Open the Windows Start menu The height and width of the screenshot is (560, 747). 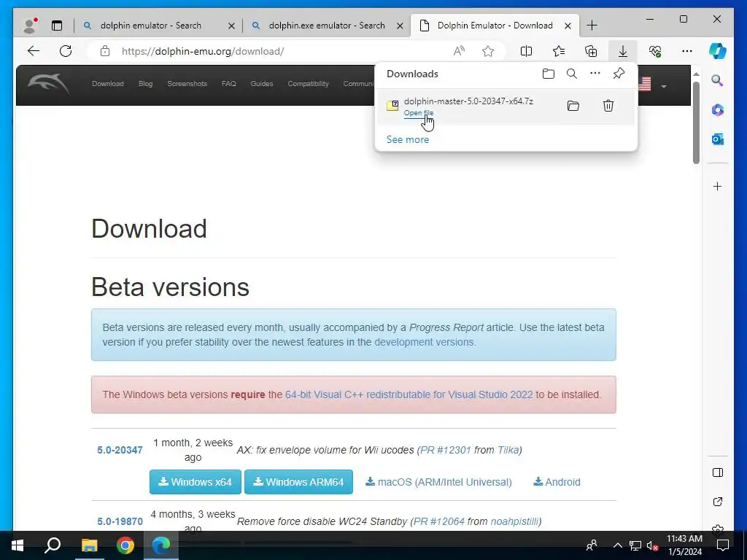(18, 545)
